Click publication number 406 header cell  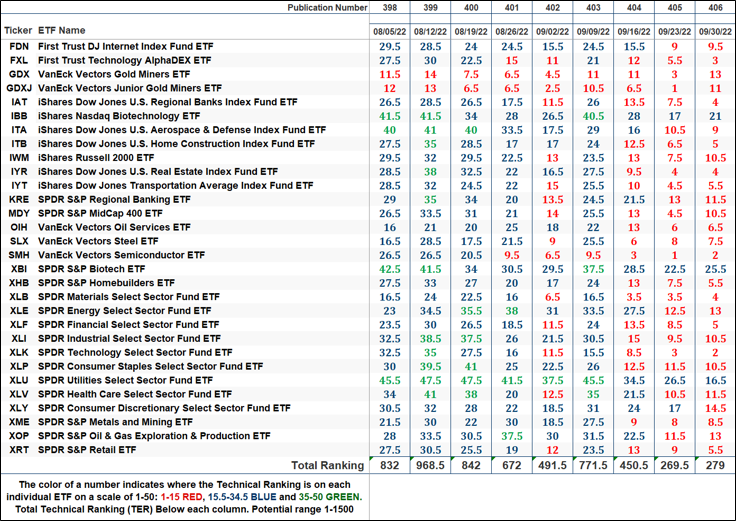(715, 8)
